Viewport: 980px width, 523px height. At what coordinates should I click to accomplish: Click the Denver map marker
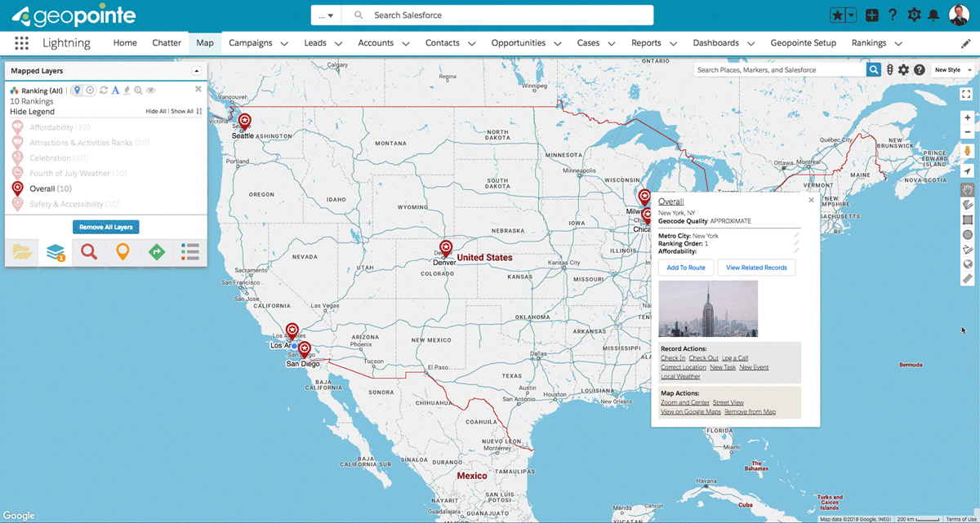click(x=446, y=248)
